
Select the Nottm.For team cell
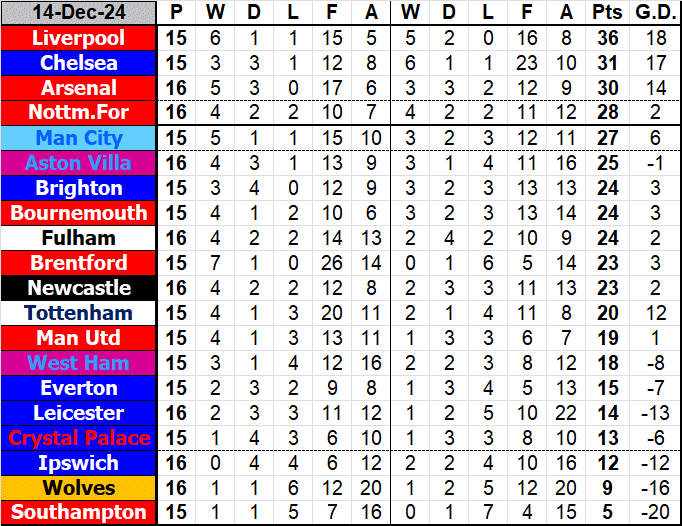[79, 113]
